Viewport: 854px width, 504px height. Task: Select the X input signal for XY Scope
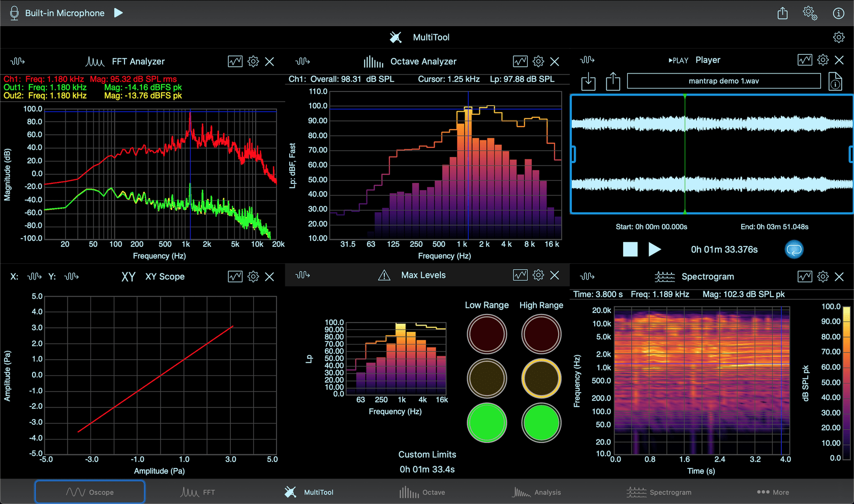pyautogui.click(x=34, y=276)
